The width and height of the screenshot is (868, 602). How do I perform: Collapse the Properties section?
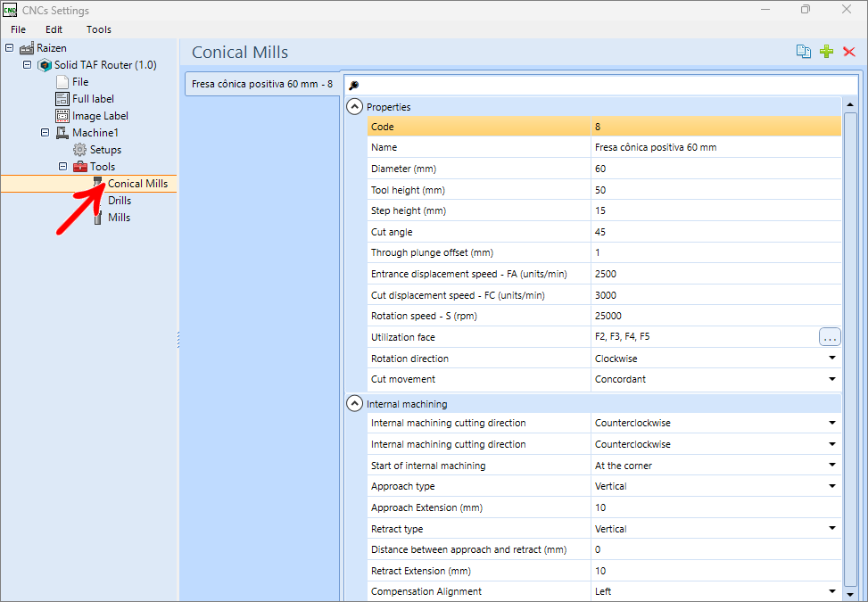pos(354,107)
